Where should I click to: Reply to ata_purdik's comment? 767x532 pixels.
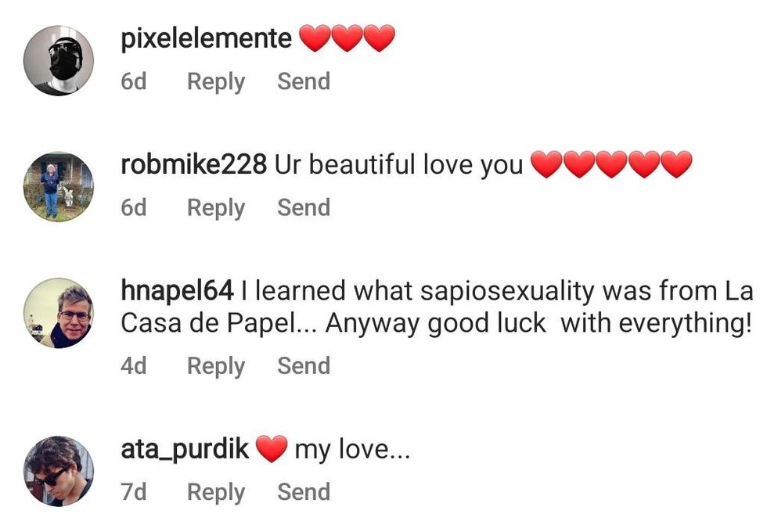click(x=215, y=492)
